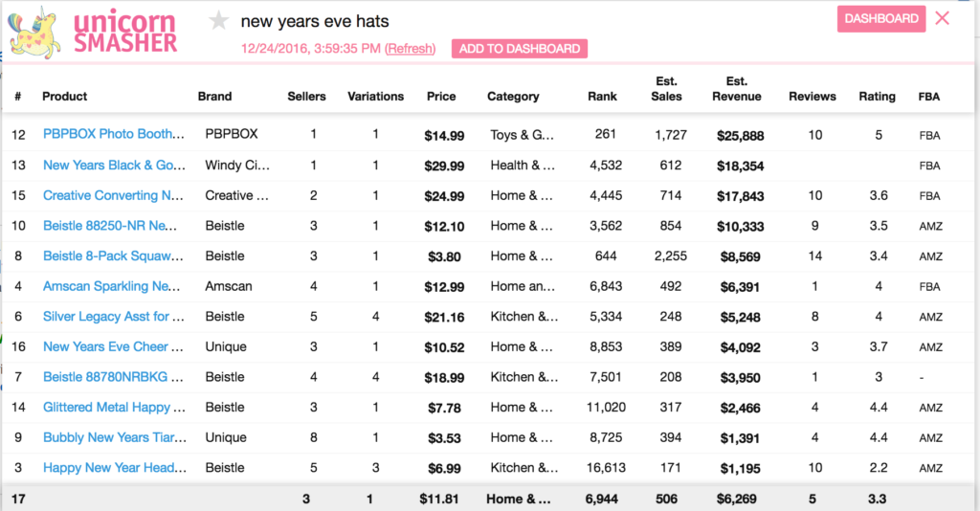This screenshot has width=980, height=511.
Task: Click the search title 'new years eve hats'
Action: tap(314, 21)
